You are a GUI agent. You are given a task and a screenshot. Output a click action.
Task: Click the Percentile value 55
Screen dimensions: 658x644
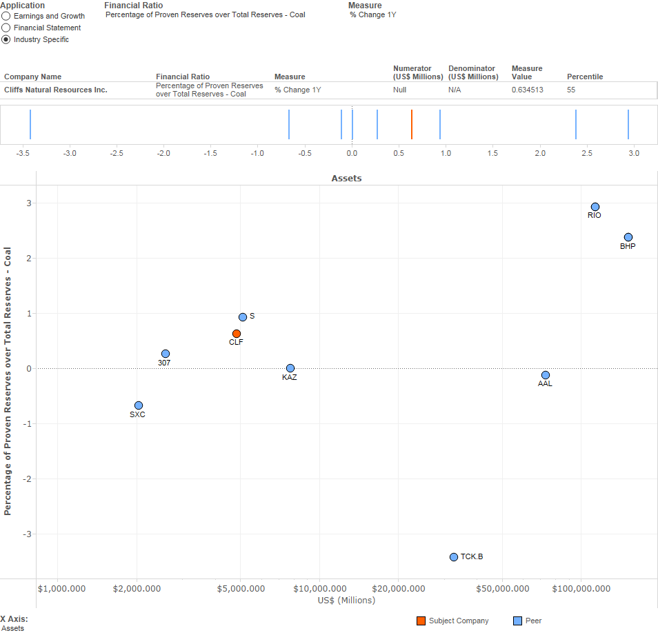[x=571, y=90]
